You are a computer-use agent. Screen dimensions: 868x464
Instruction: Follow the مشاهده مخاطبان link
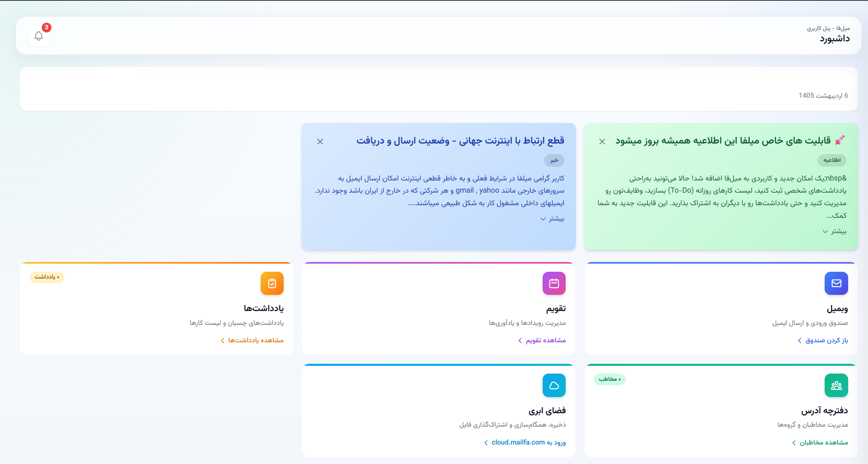pyautogui.click(x=820, y=443)
